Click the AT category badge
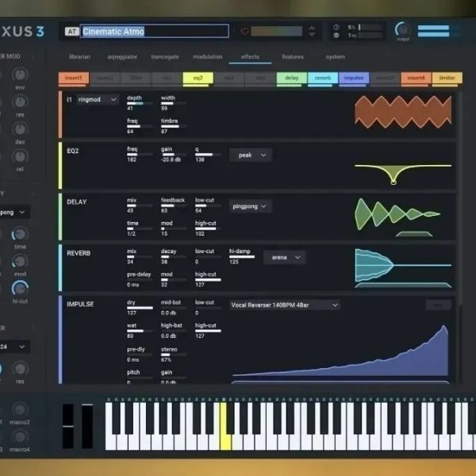The width and height of the screenshot is (476, 476). pyautogui.click(x=71, y=31)
